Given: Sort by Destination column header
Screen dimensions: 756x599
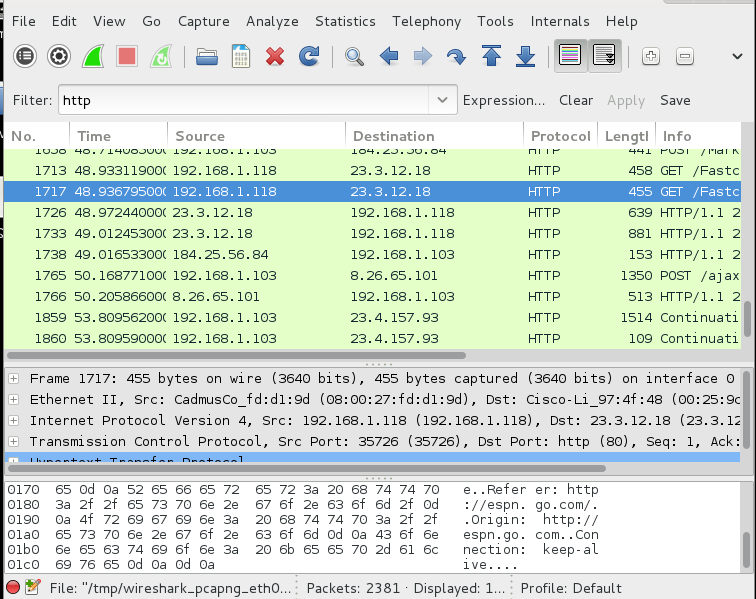Looking at the screenshot, I should pos(434,136).
